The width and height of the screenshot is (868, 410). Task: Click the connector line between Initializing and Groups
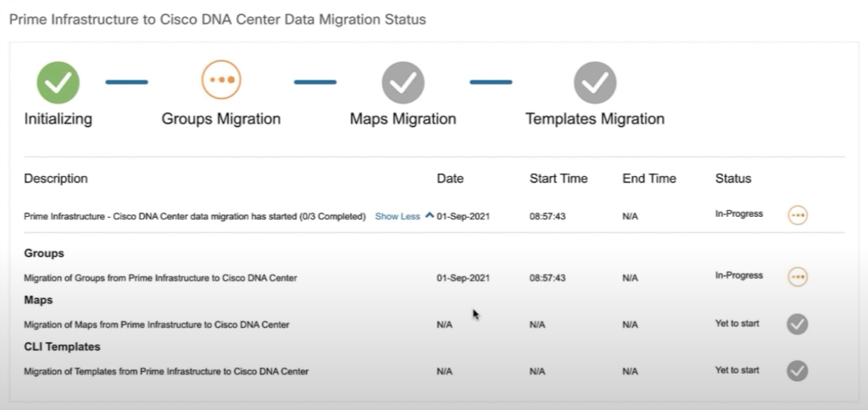(x=126, y=82)
